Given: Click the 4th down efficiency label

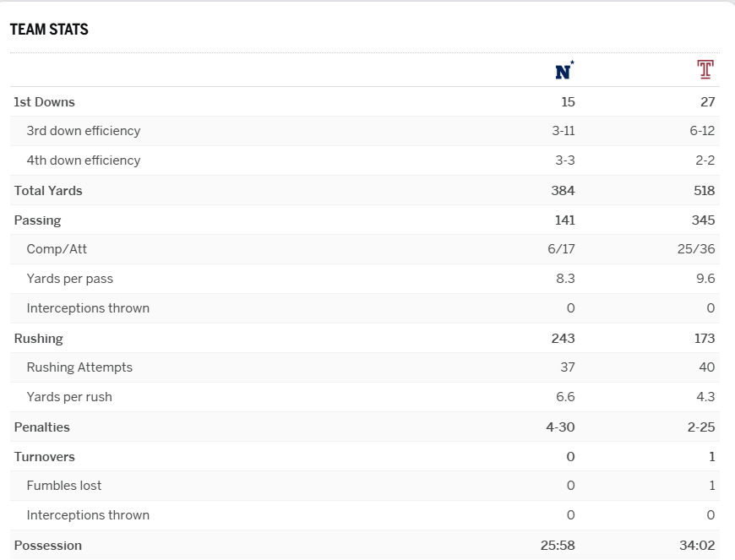Looking at the screenshot, I should tap(84, 160).
